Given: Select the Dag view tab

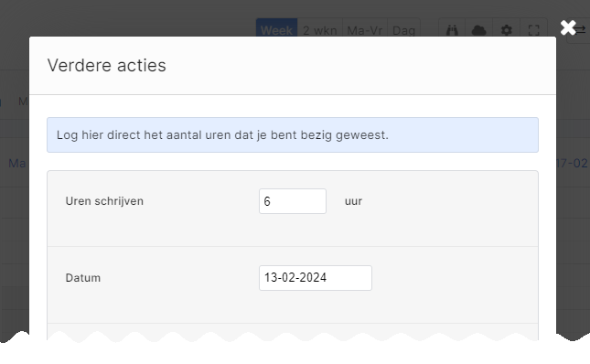Looking at the screenshot, I should tap(403, 29).
